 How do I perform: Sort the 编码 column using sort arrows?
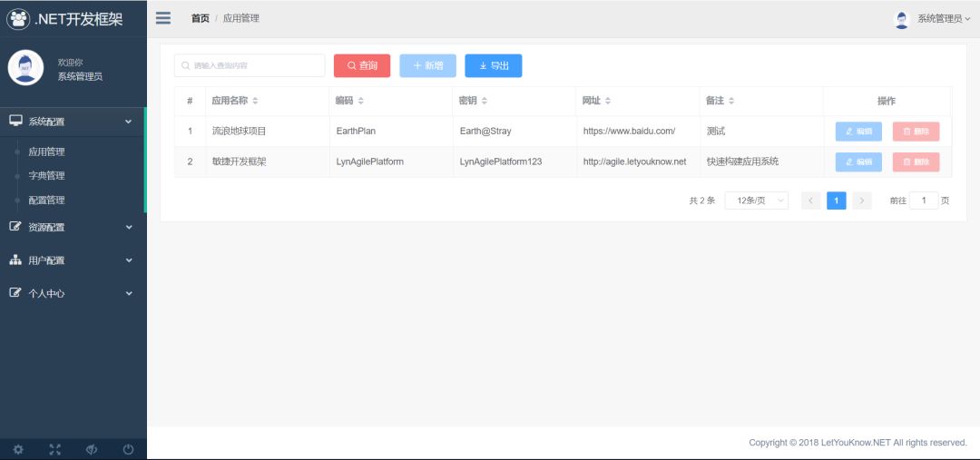[x=360, y=102]
